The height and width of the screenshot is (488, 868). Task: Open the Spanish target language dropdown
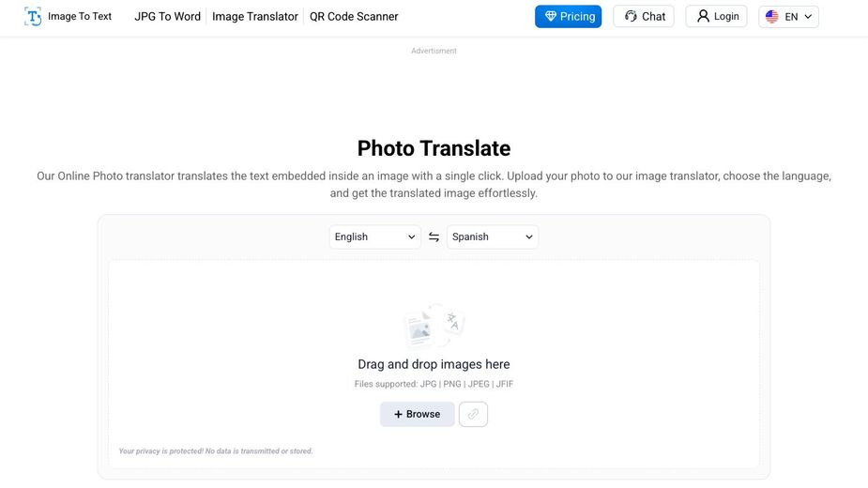(x=493, y=237)
